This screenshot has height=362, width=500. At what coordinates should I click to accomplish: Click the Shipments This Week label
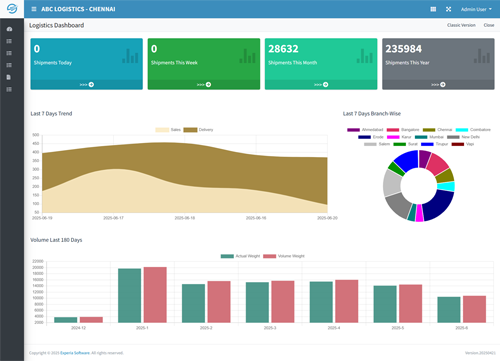tap(174, 63)
